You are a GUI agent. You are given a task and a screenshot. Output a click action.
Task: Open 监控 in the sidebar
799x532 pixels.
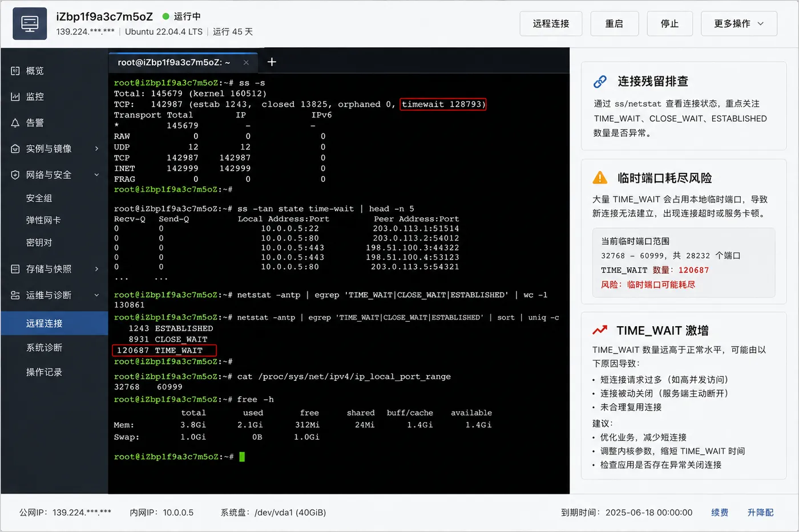tap(54, 96)
